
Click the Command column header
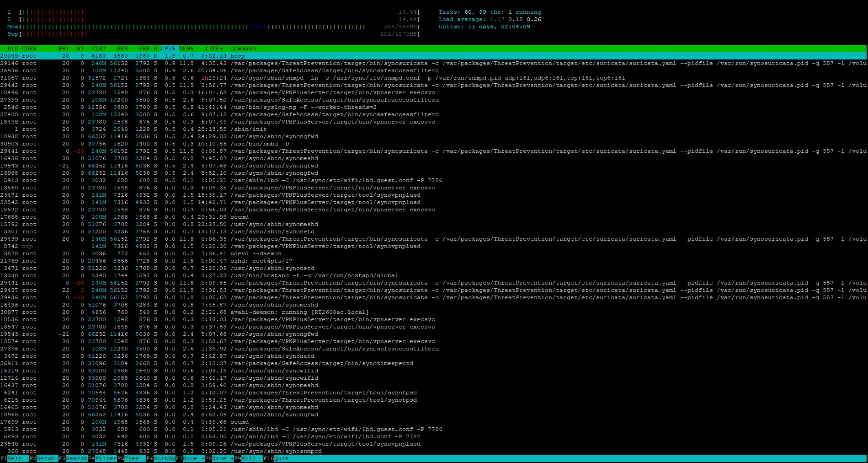[243, 48]
